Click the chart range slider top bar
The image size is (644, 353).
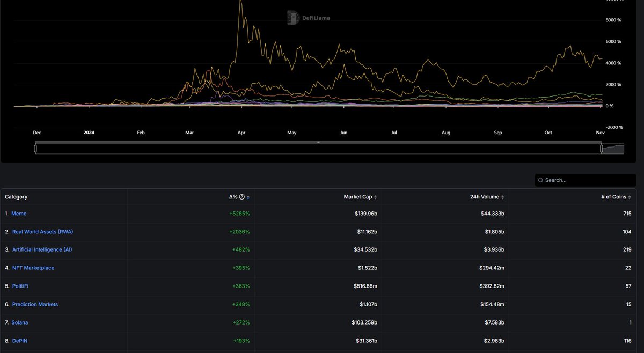[x=318, y=142]
